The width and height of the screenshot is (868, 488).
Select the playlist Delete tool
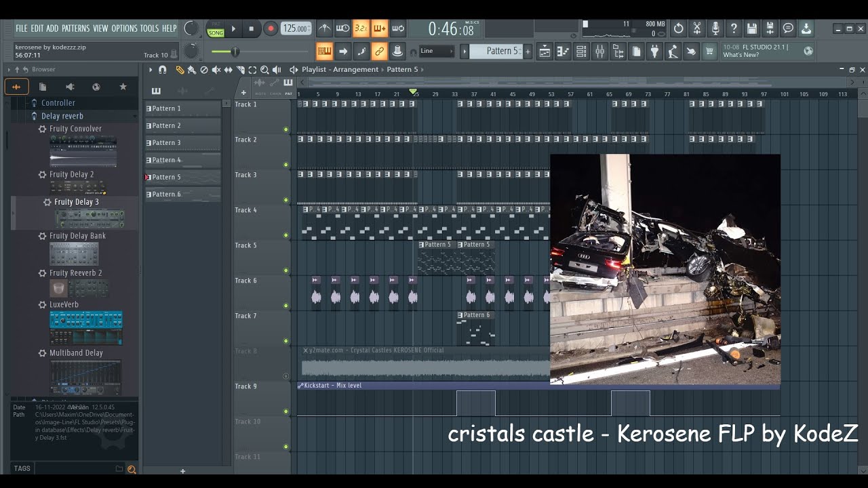204,69
